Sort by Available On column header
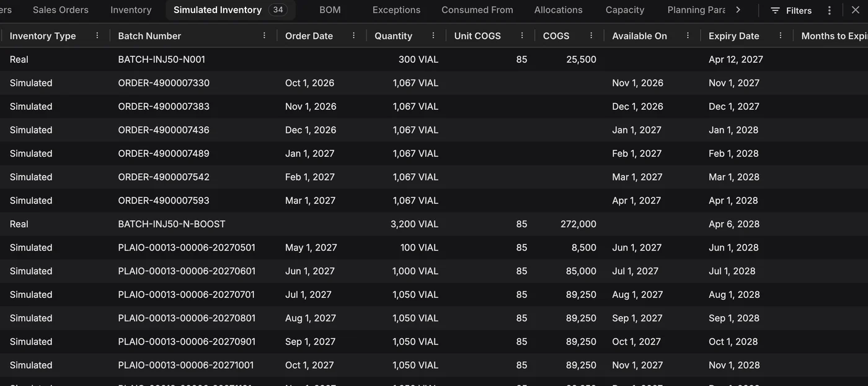 click(639, 36)
